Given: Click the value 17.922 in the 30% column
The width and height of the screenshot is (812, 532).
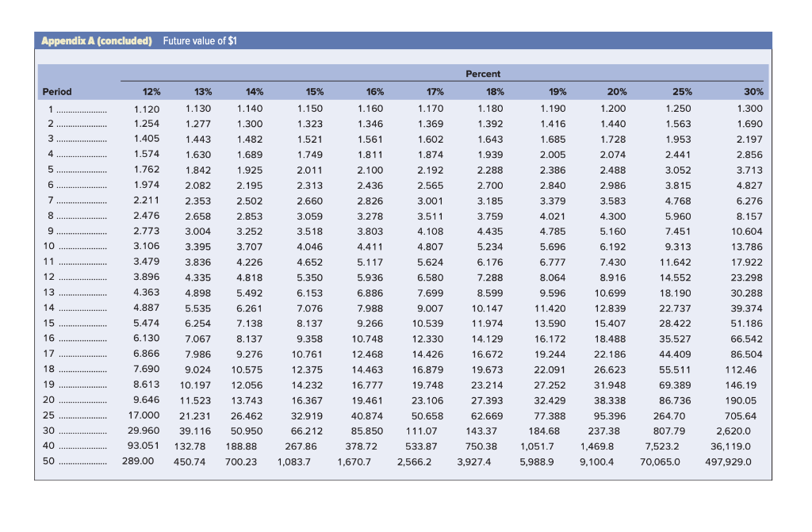Looking at the screenshot, I should pos(746,262).
